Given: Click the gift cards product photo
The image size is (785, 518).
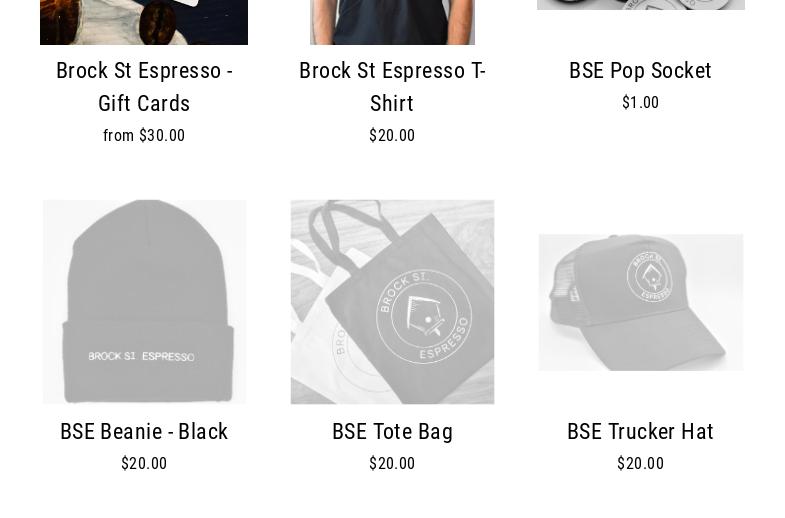Looking at the screenshot, I should (x=144, y=22).
